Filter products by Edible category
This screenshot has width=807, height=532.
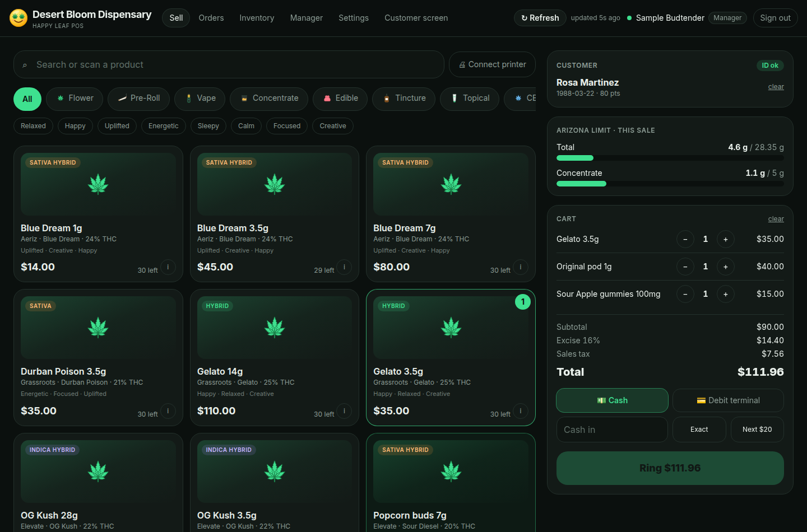point(340,99)
